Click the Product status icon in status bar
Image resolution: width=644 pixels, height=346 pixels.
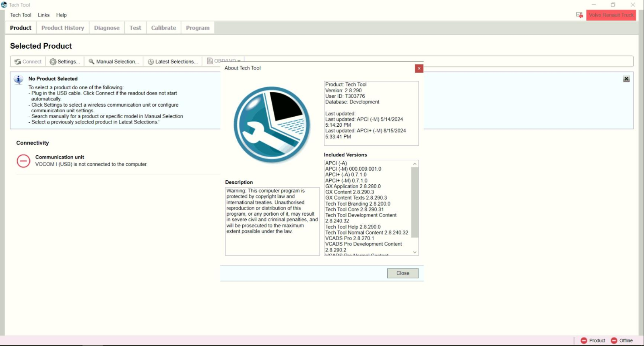(x=584, y=340)
